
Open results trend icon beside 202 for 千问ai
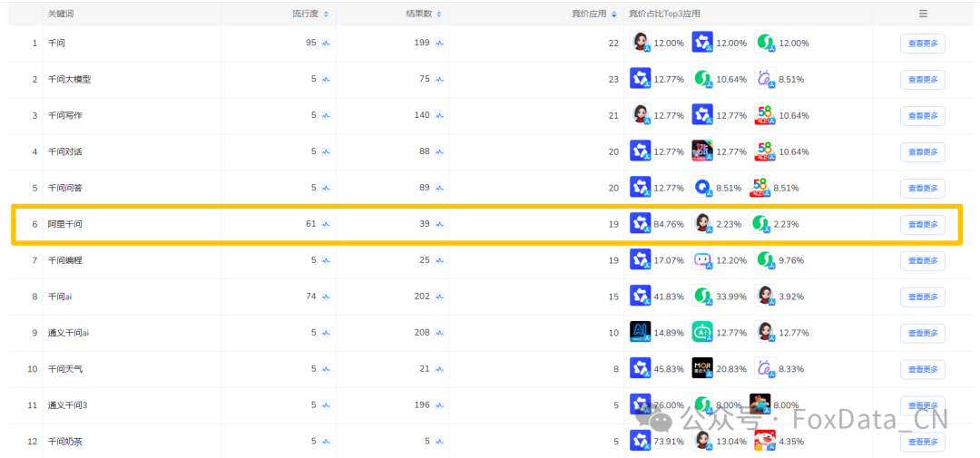click(x=439, y=297)
